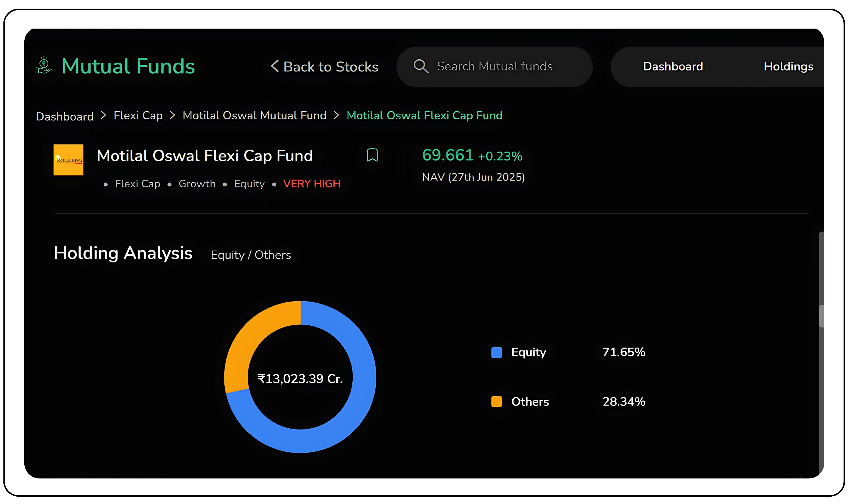Screen dimensions: 850x504
Task: Click the Motilal Oswal Flexi Cap Fund heading
Action: 205,156
